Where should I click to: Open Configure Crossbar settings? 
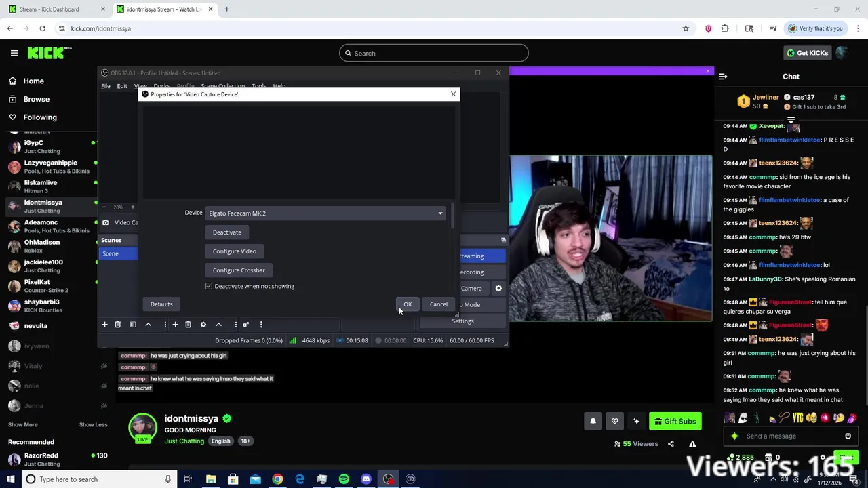click(x=239, y=270)
